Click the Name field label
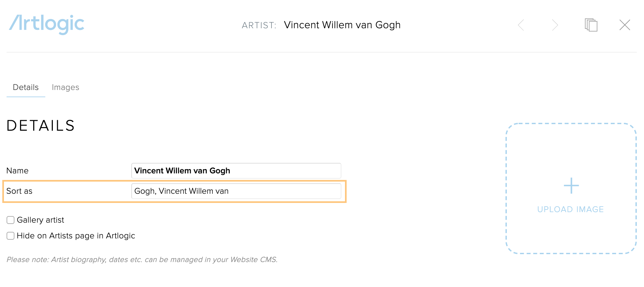 click(17, 171)
